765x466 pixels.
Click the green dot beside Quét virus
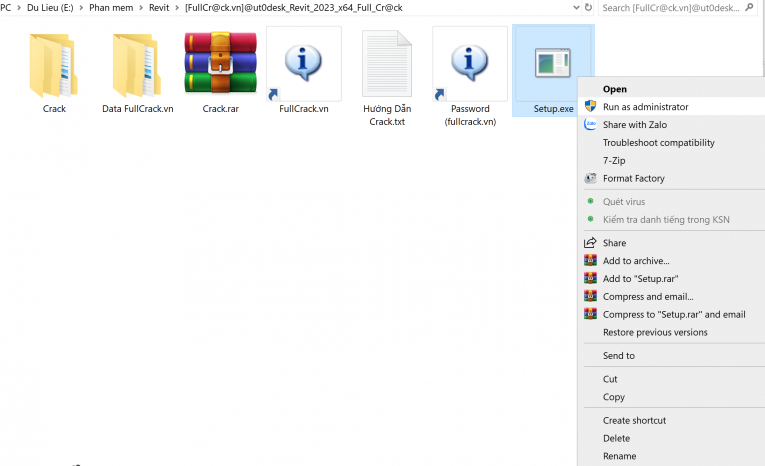(x=590, y=201)
